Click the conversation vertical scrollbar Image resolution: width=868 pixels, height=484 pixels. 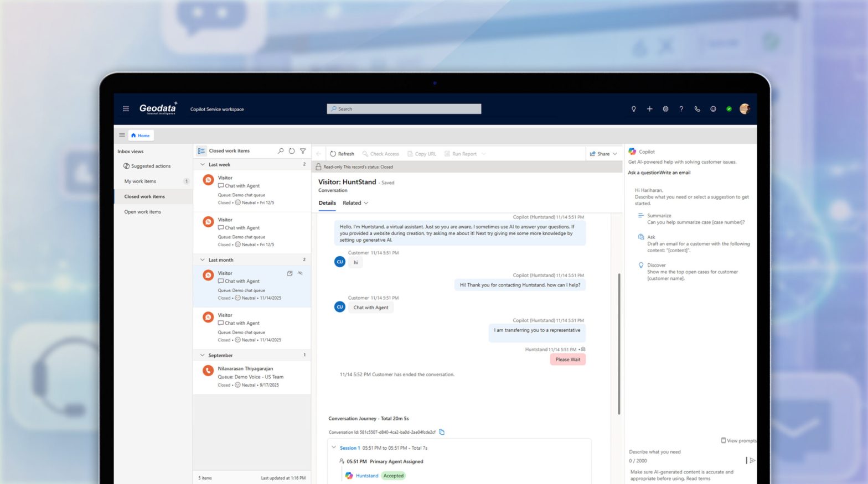(619, 343)
